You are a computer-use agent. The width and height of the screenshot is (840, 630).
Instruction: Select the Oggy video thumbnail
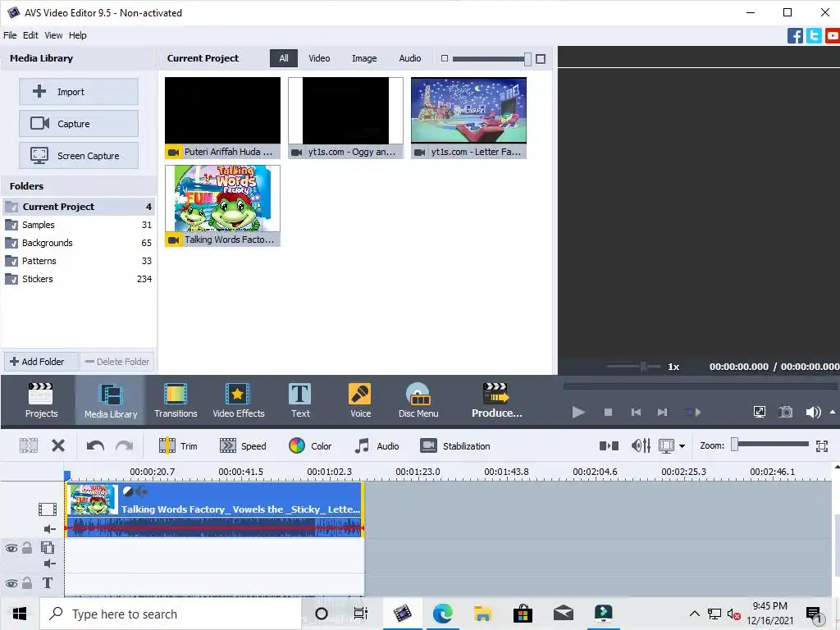tap(345, 118)
